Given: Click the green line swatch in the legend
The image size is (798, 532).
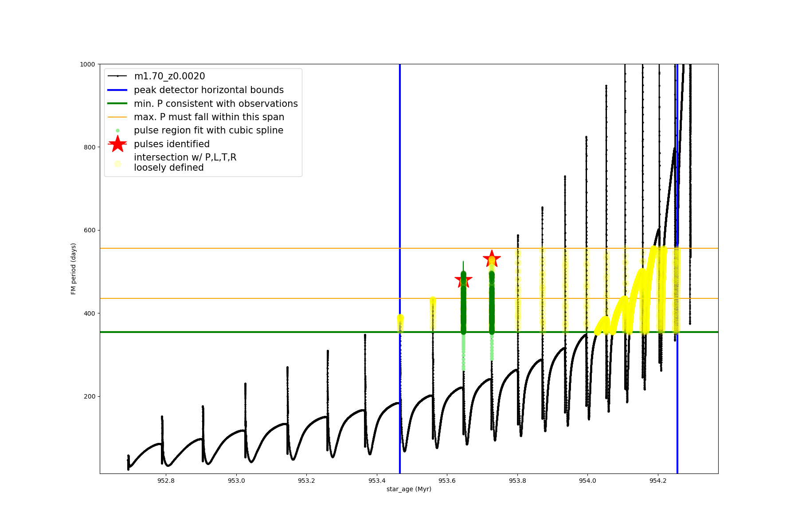Looking at the screenshot, I should point(117,104).
